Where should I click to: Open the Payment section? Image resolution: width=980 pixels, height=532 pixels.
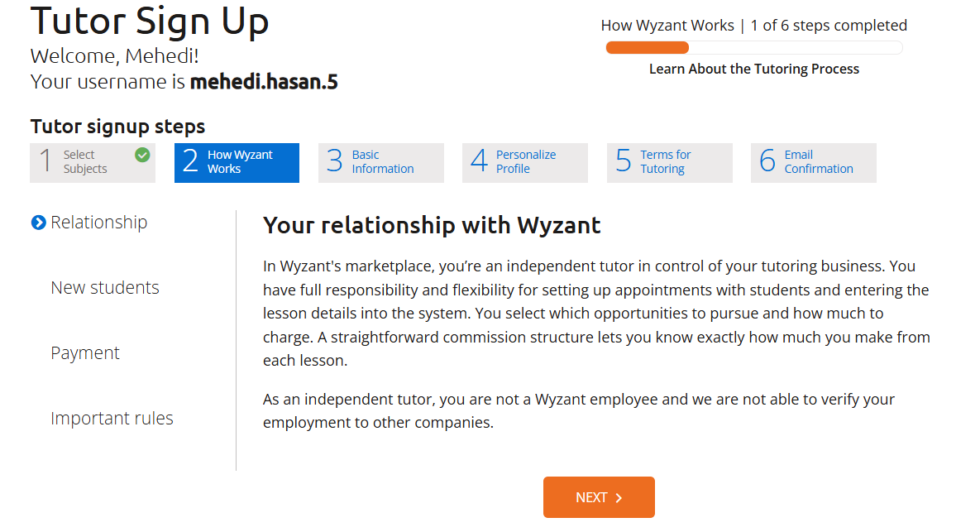85,352
